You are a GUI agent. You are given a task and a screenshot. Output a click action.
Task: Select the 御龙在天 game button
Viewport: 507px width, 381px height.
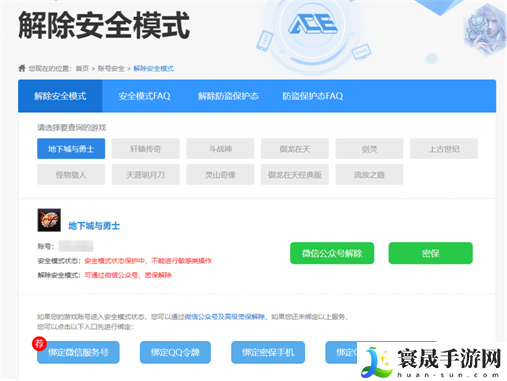[295, 149]
